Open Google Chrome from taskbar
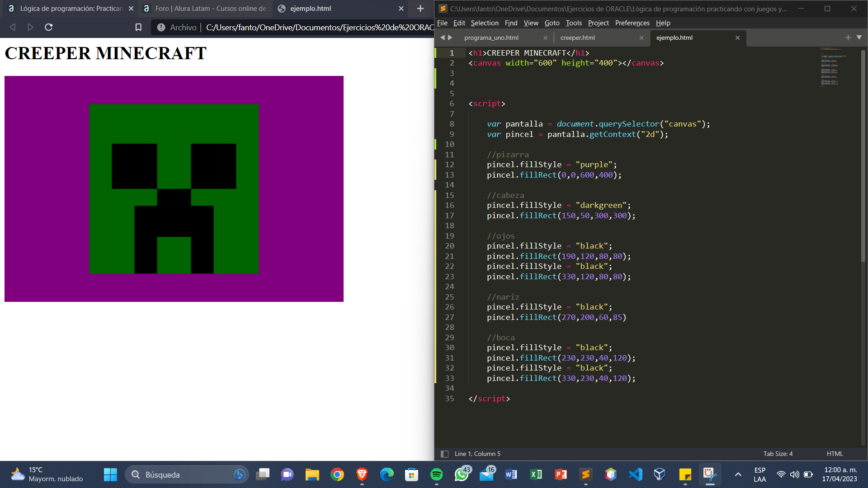The image size is (868, 488). point(337,474)
